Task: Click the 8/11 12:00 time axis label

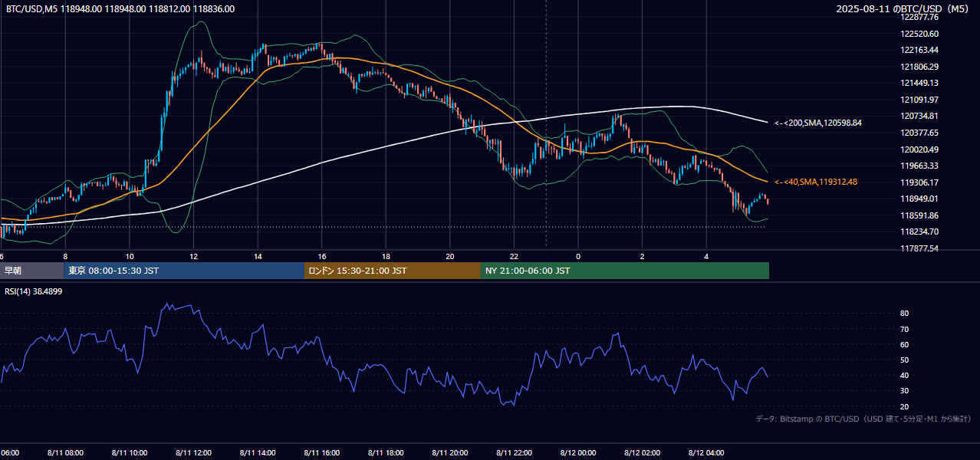Action: [x=194, y=453]
